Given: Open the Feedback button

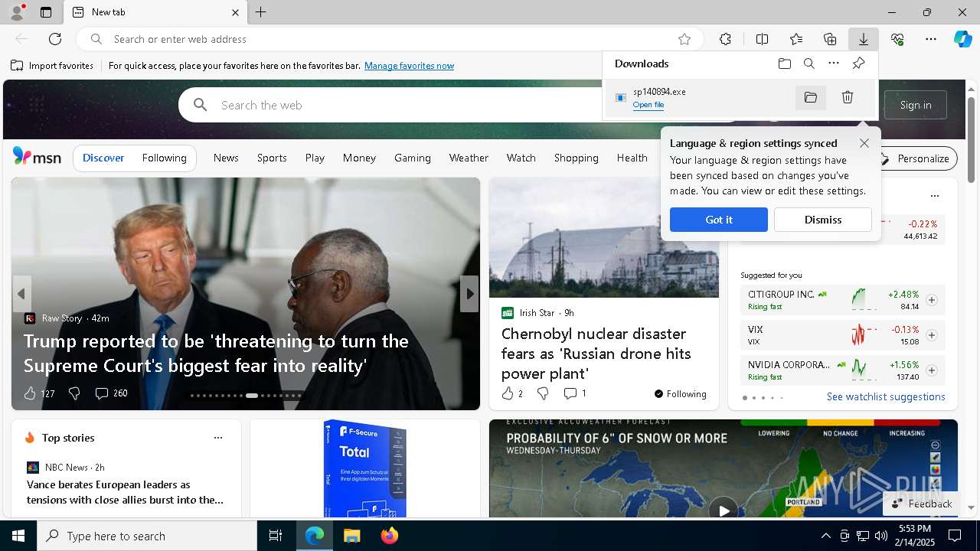Looking at the screenshot, I should click(922, 504).
